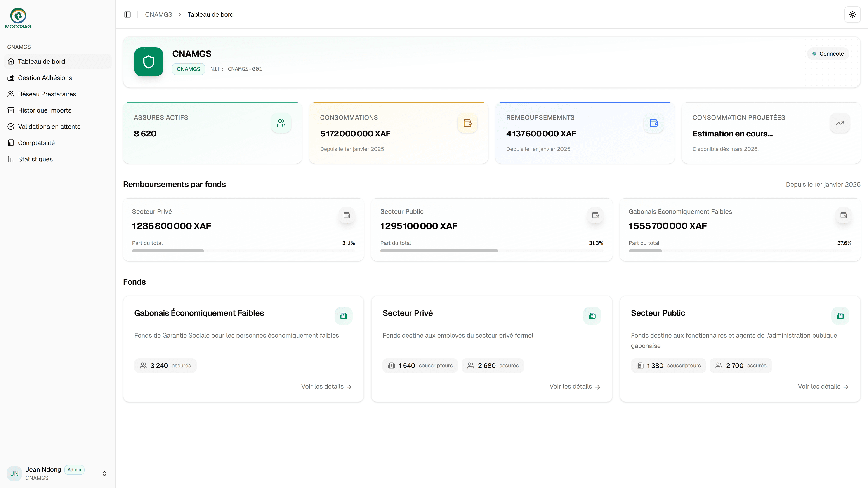Click the 1 380 souscripteurs building icon
The width and height of the screenshot is (868, 488).
(x=640, y=366)
